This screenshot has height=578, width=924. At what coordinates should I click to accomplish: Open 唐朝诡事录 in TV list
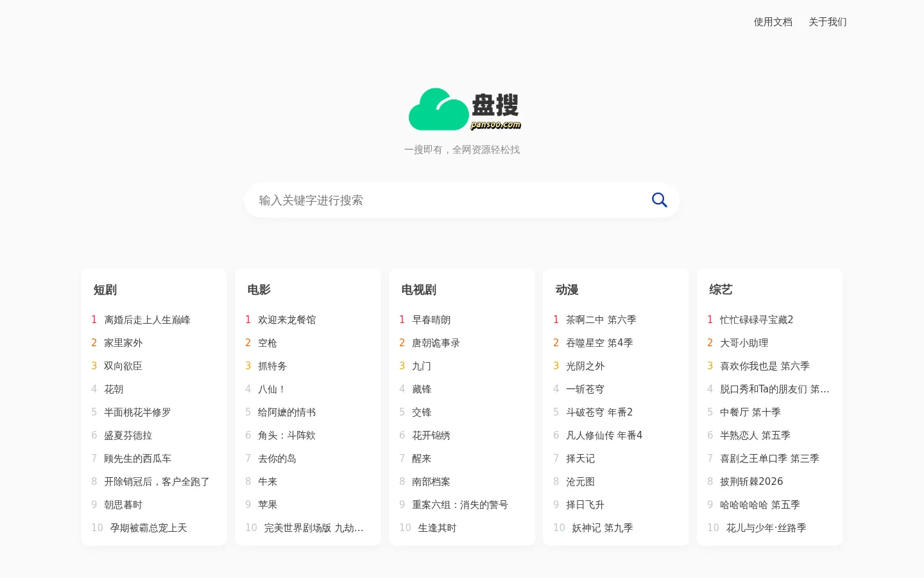pyautogui.click(x=436, y=343)
